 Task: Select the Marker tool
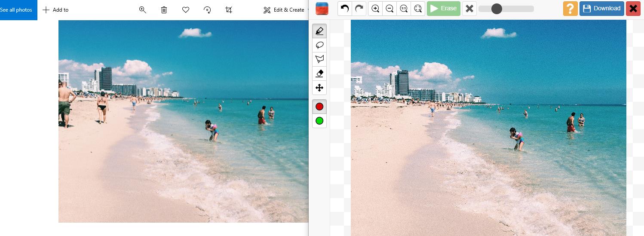[x=319, y=31]
